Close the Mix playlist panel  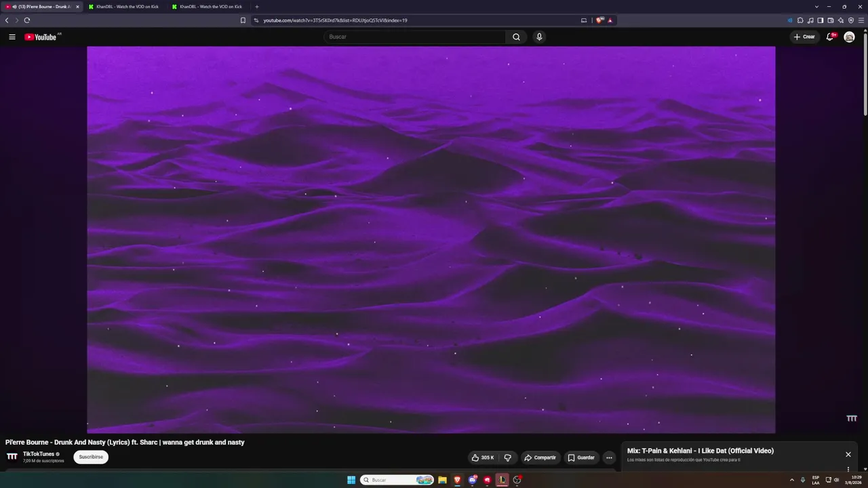click(x=848, y=455)
